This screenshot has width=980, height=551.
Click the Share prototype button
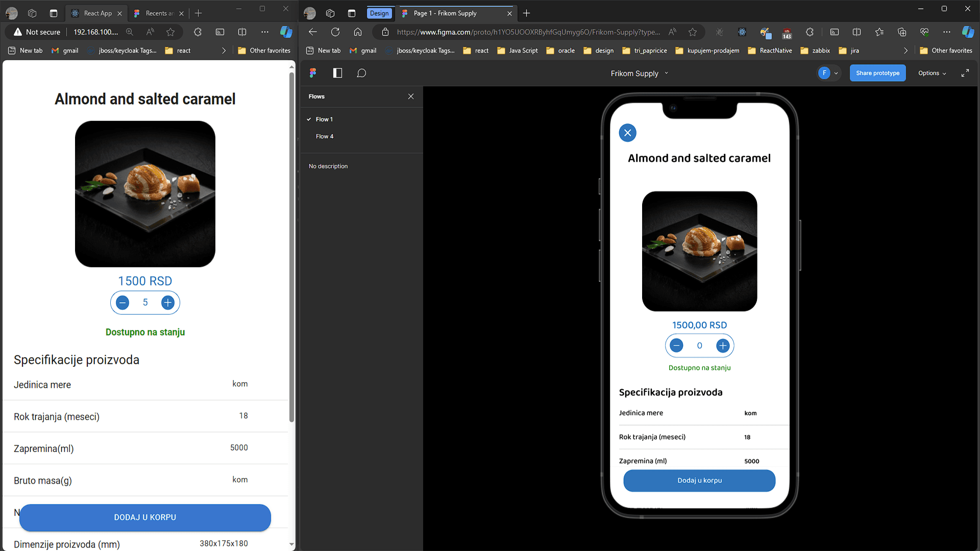coord(877,73)
